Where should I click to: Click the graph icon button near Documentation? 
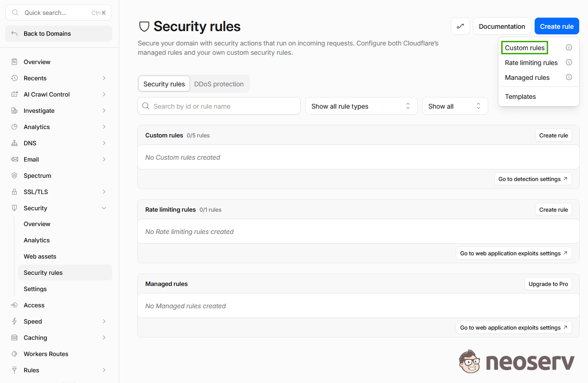pyautogui.click(x=460, y=26)
